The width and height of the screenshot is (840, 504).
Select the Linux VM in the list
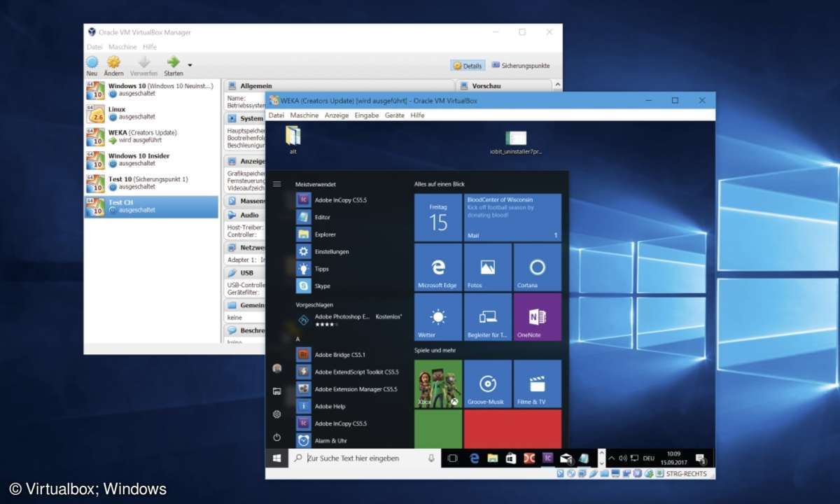click(152, 113)
